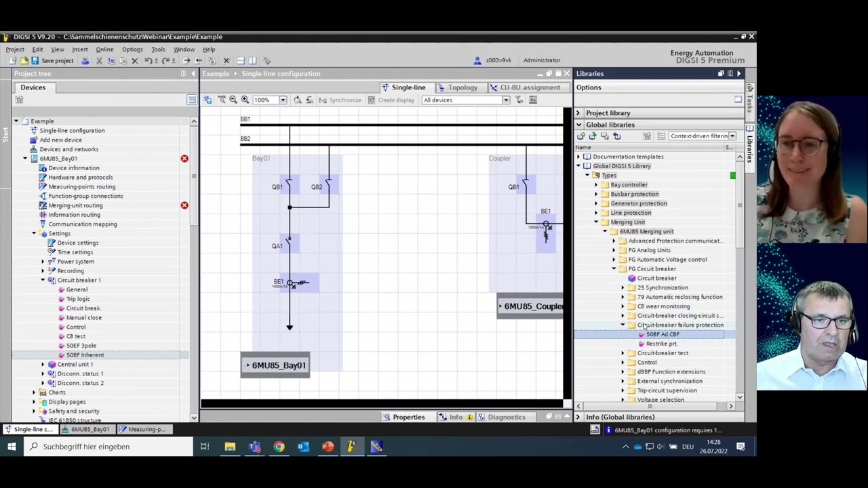Click Windows Start button

coord(12,447)
